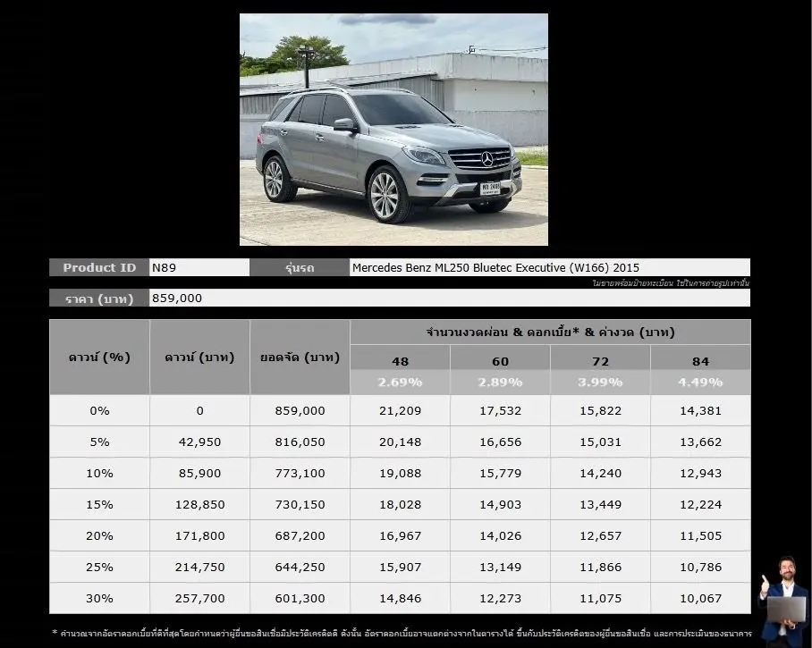Select the 25% down payment row label
The image size is (812, 648).
pos(99,568)
